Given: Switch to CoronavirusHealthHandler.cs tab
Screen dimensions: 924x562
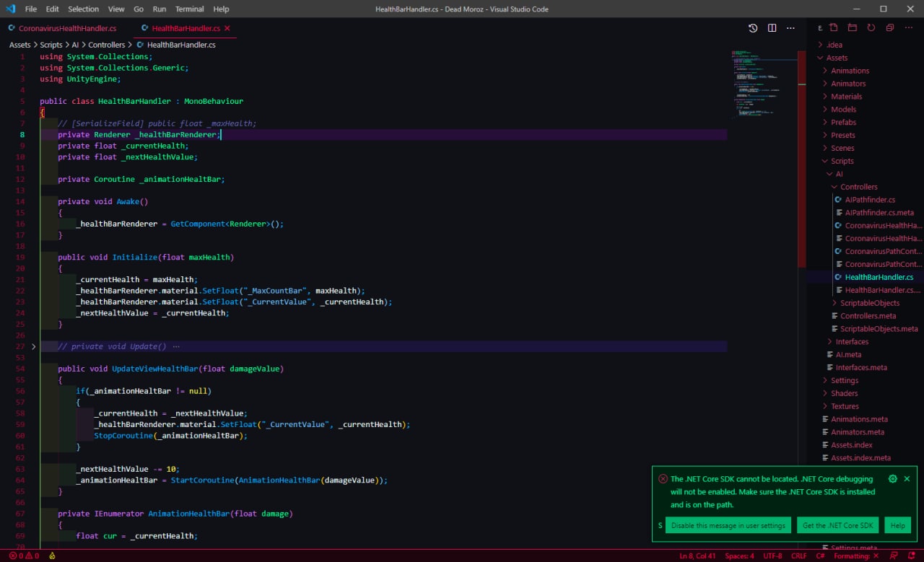Looking at the screenshot, I should point(66,28).
